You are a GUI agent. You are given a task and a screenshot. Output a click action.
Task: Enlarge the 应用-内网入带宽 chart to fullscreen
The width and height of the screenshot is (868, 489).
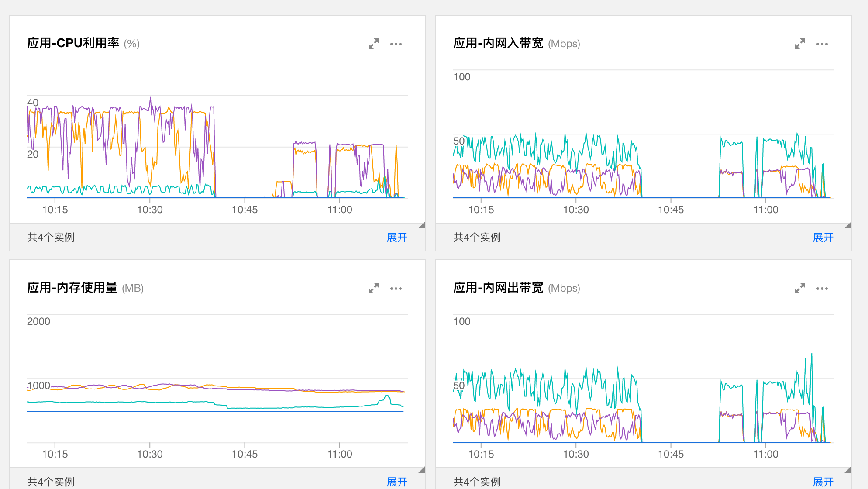(x=799, y=44)
